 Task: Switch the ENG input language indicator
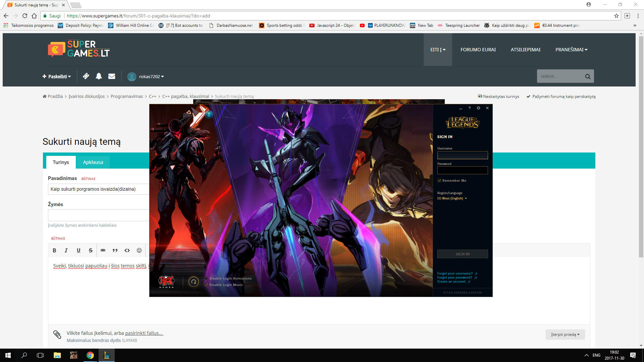click(596, 355)
